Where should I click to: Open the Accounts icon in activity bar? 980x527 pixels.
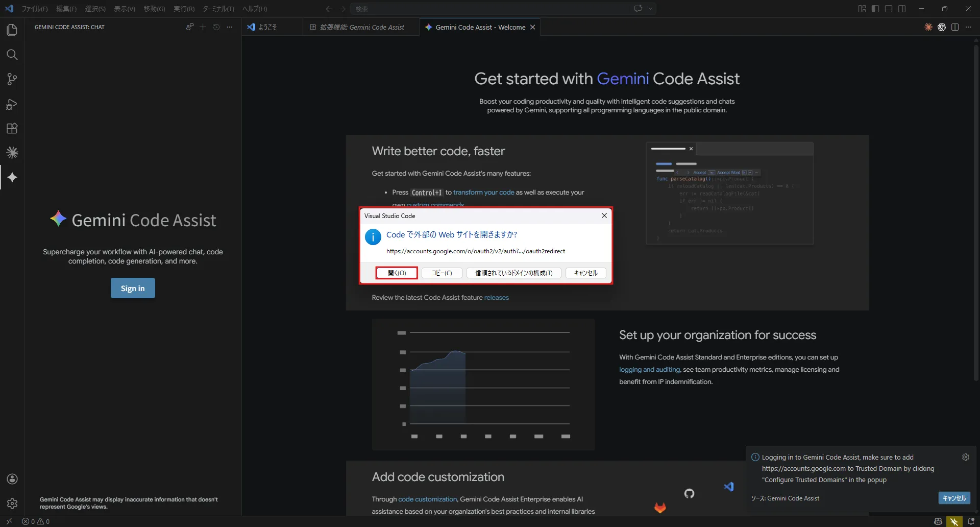[x=12, y=479]
